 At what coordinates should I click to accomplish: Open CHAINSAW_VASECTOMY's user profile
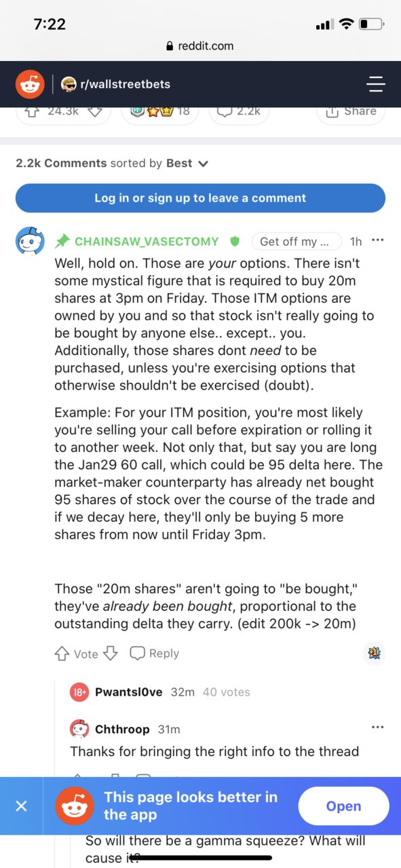pos(147,241)
